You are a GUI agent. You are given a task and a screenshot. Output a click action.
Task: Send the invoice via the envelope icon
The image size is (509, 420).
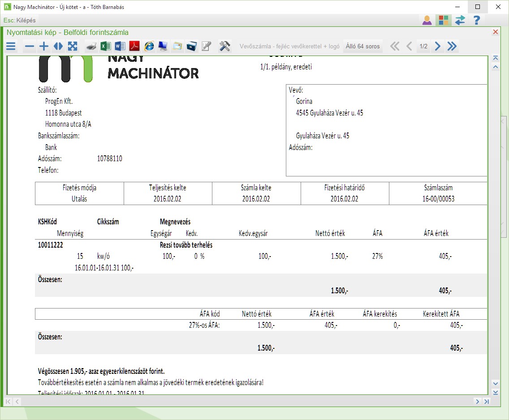tap(177, 46)
